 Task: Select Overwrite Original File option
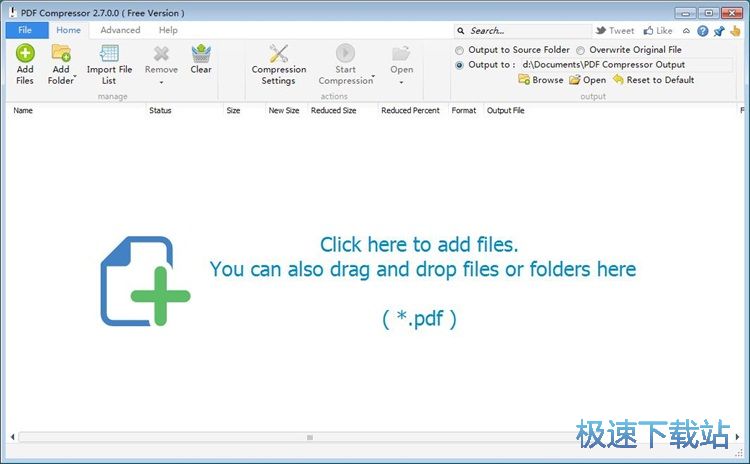coord(580,50)
